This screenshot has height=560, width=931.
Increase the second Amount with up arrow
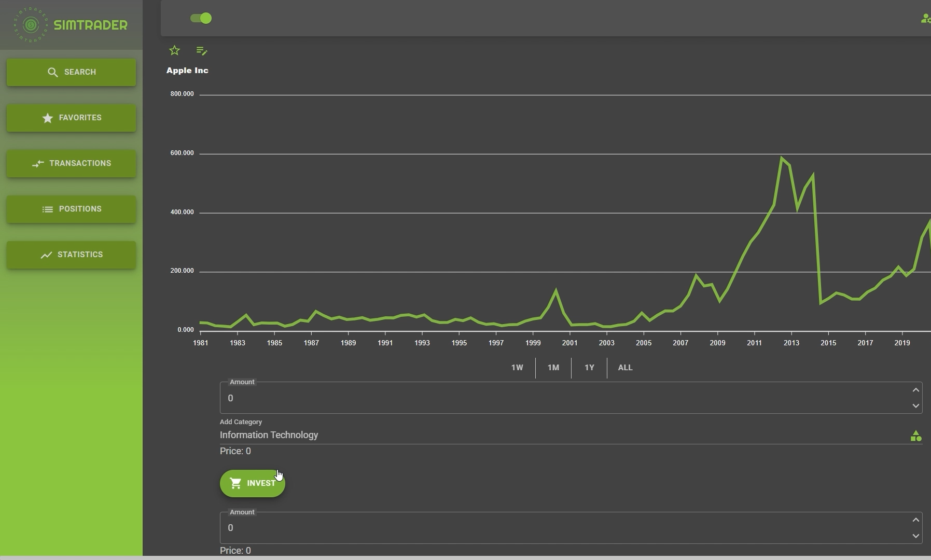[915, 520]
